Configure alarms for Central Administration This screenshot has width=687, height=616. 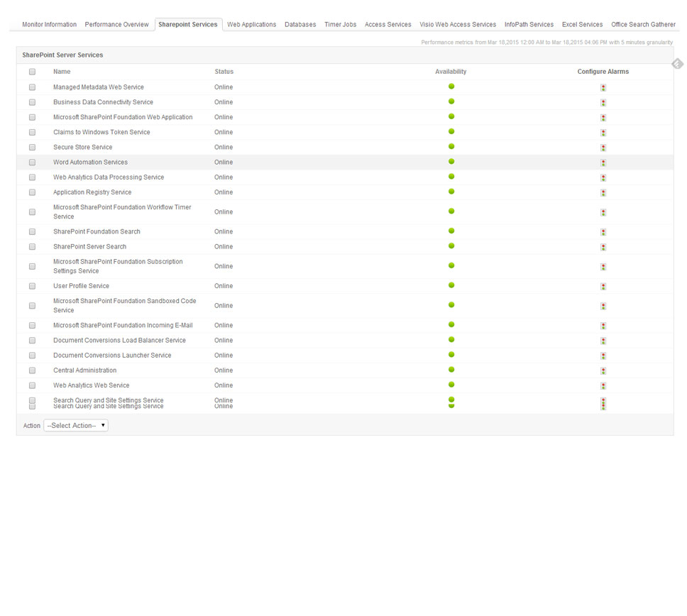pos(603,370)
